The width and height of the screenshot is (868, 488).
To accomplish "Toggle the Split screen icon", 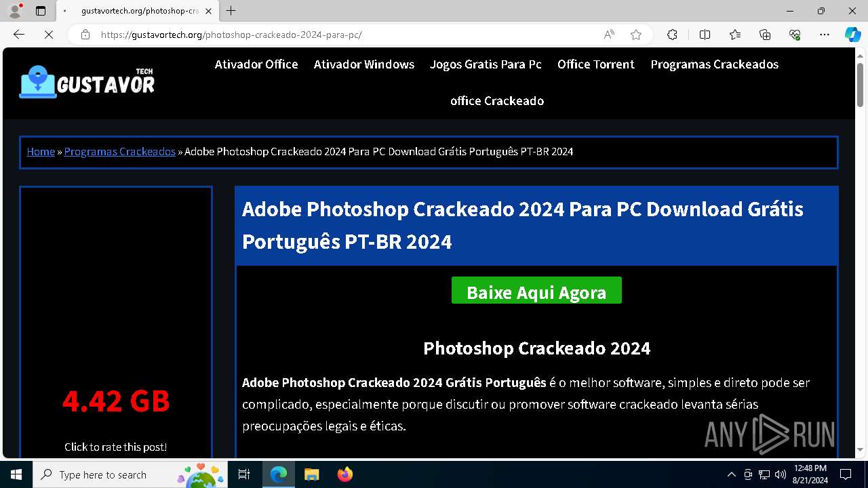I will coord(705,35).
